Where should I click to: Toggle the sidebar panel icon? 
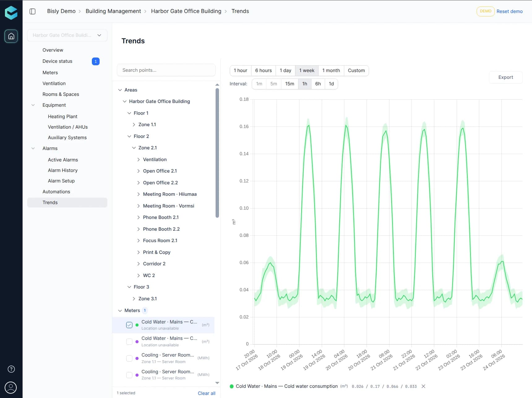[32, 11]
